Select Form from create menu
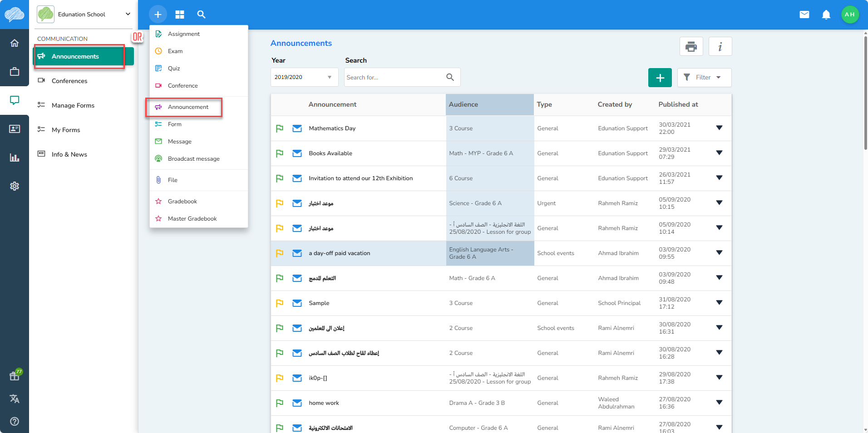This screenshot has height=433, width=868. click(198, 124)
